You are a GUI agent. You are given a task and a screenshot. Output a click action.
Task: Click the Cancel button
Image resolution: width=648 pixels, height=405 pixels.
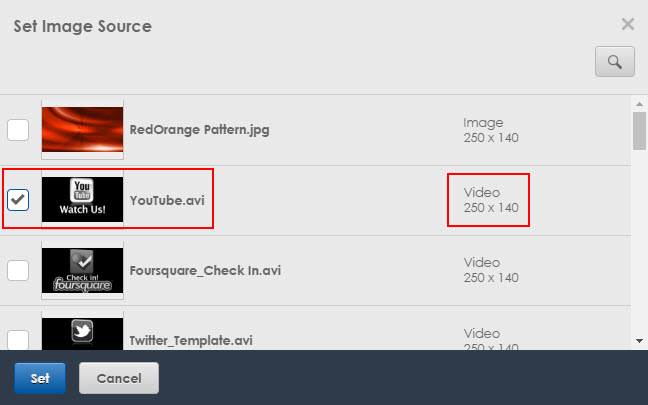(119, 378)
